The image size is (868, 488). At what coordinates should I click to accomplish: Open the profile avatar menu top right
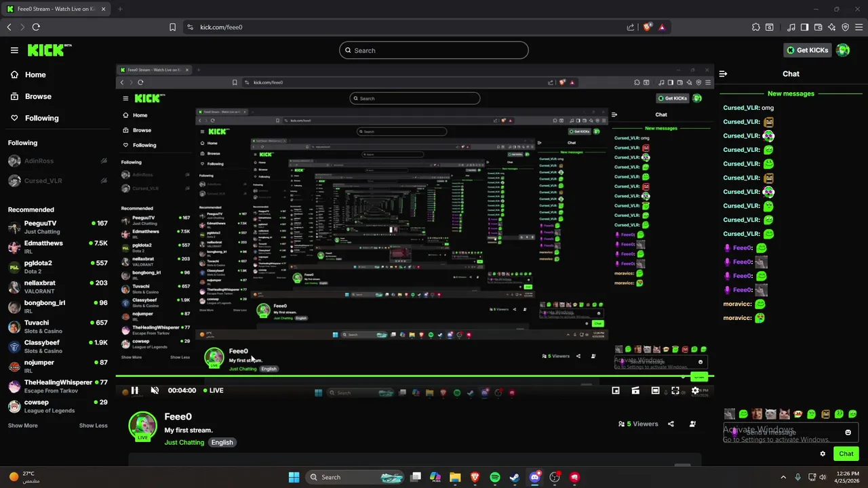tap(843, 50)
